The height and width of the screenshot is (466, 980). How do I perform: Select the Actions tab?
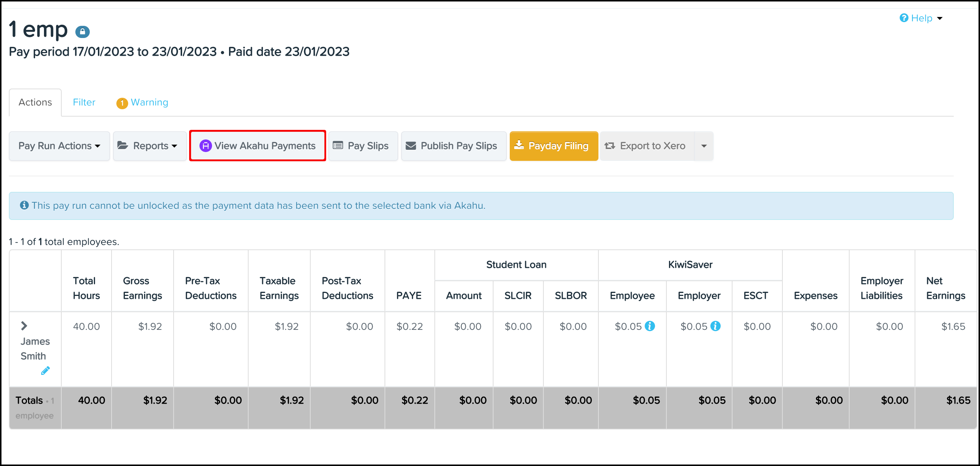35,102
